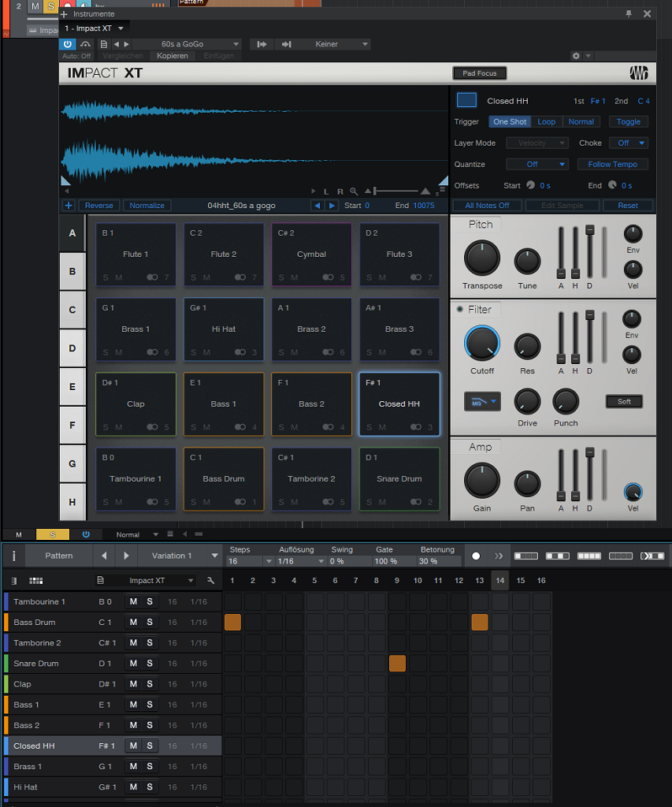Toggle the Impact XT instrument power button

tap(68, 44)
